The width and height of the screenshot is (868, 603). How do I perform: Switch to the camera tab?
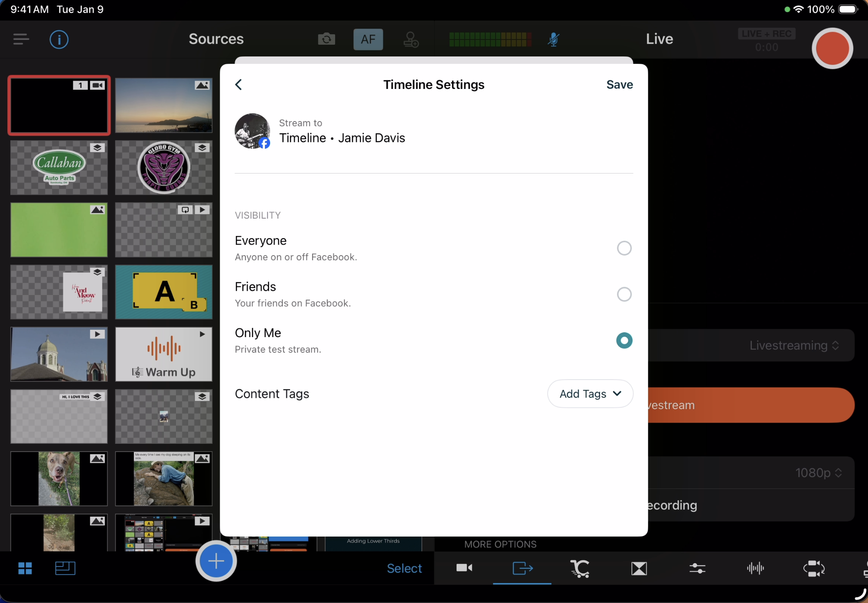[x=464, y=568]
